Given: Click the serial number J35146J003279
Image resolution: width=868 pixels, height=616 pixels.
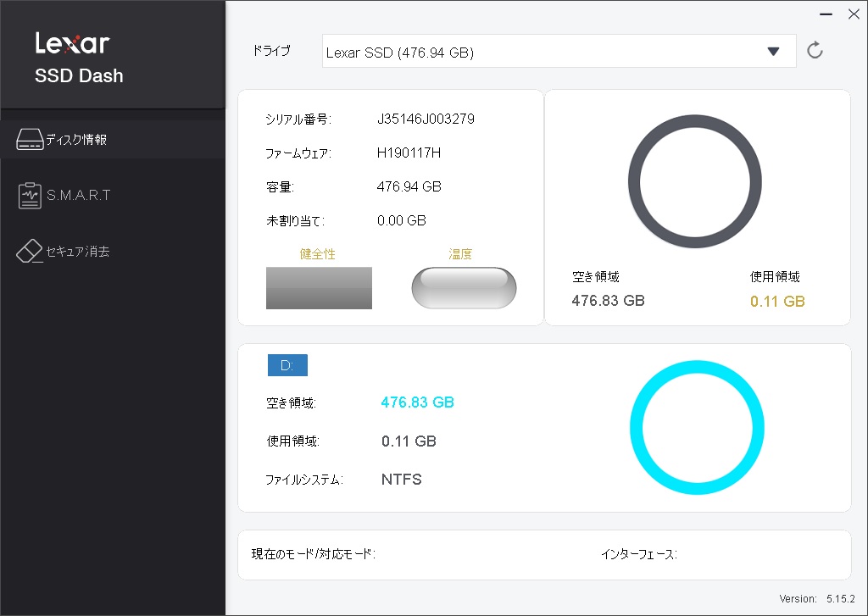Looking at the screenshot, I should pos(426,119).
